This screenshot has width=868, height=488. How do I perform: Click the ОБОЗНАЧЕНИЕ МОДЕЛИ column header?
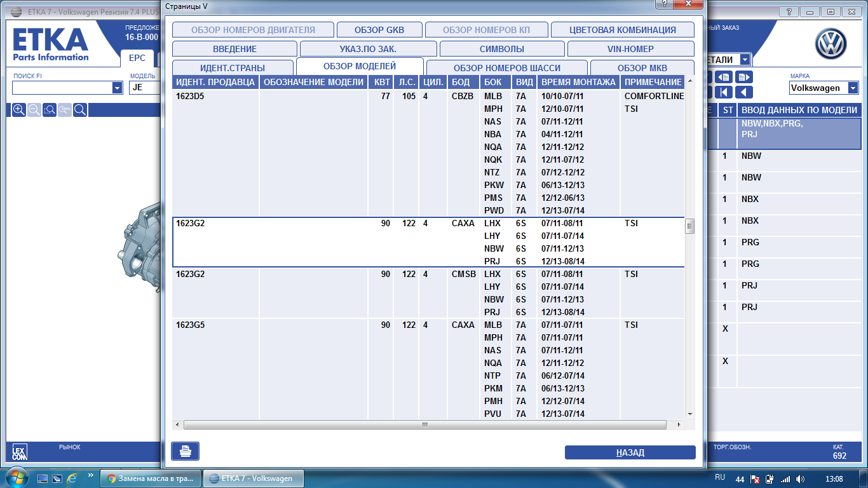pyautogui.click(x=314, y=82)
